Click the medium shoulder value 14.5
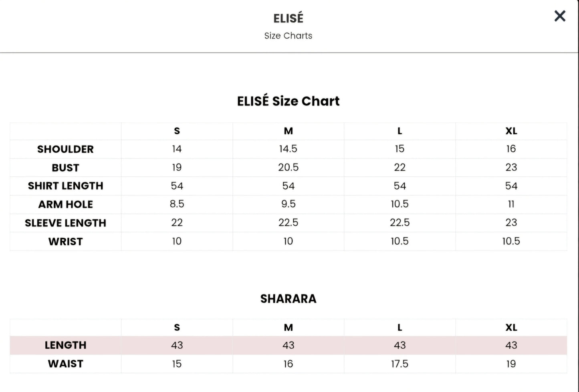This screenshot has height=392, width=579. click(288, 149)
